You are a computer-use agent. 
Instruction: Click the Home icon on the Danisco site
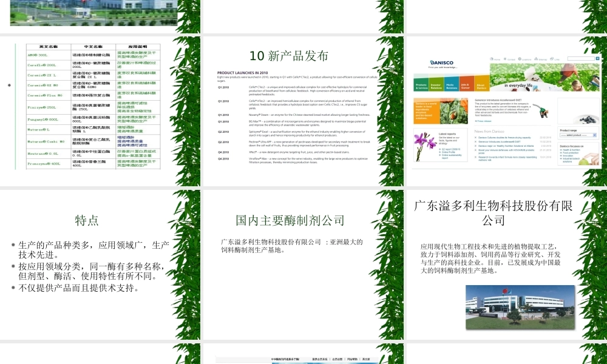492,58
